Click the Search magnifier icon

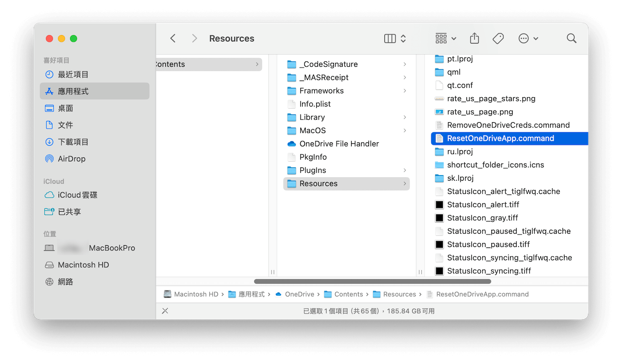click(x=572, y=38)
